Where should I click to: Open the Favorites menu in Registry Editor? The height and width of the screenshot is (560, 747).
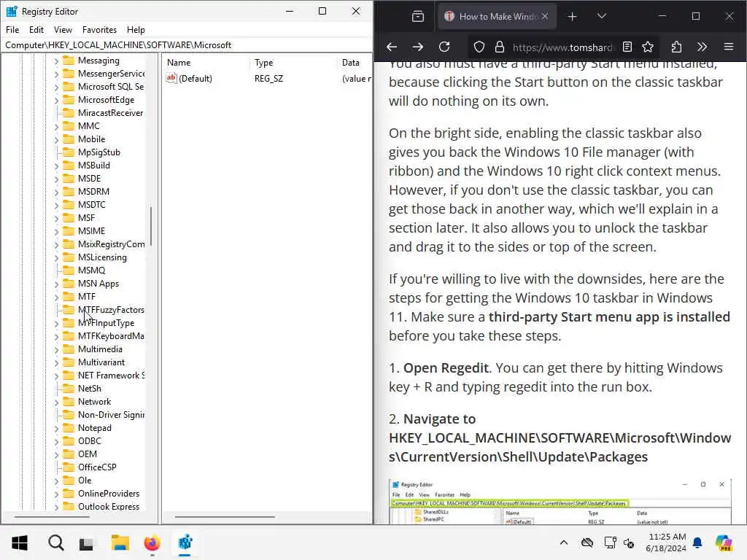(99, 29)
